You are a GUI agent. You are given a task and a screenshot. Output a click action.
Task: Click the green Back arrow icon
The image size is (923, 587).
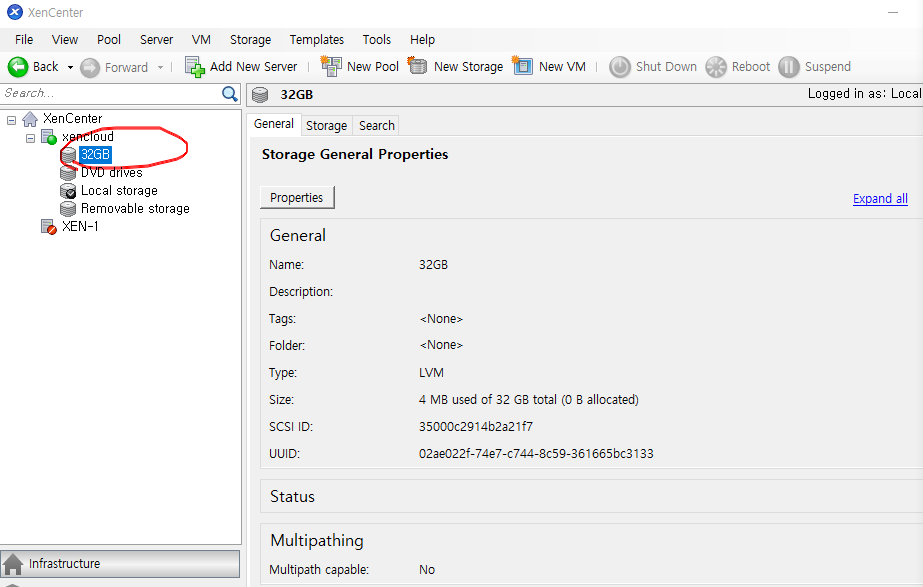pos(18,67)
